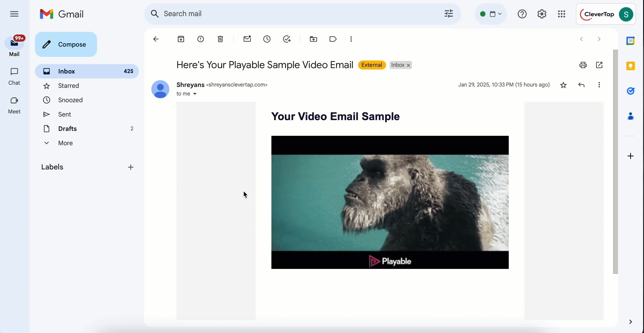Open the status indicator dropdown
Image resolution: width=644 pixels, height=333 pixels.
(490, 14)
